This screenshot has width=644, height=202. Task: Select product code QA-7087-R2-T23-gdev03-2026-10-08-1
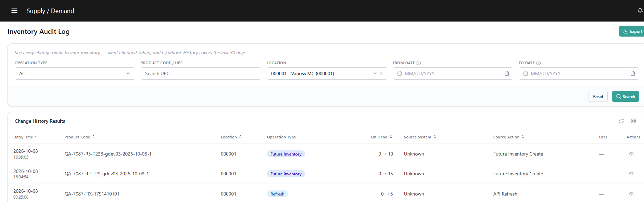tap(107, 174)
